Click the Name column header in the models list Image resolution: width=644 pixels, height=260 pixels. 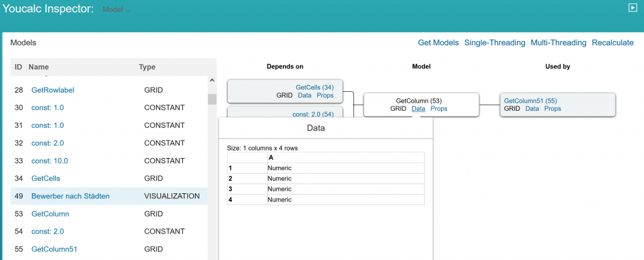[38, 67]
